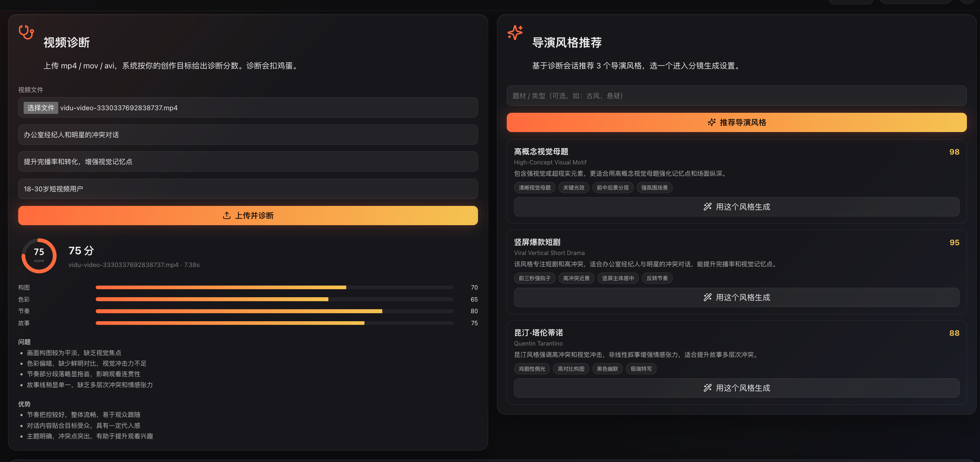Click the circular 75 score gauge

(39, 255)
